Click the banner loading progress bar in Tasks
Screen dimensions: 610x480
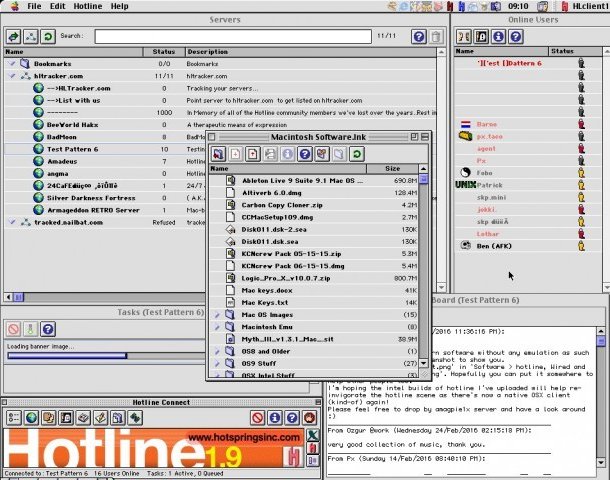point(106,356)
